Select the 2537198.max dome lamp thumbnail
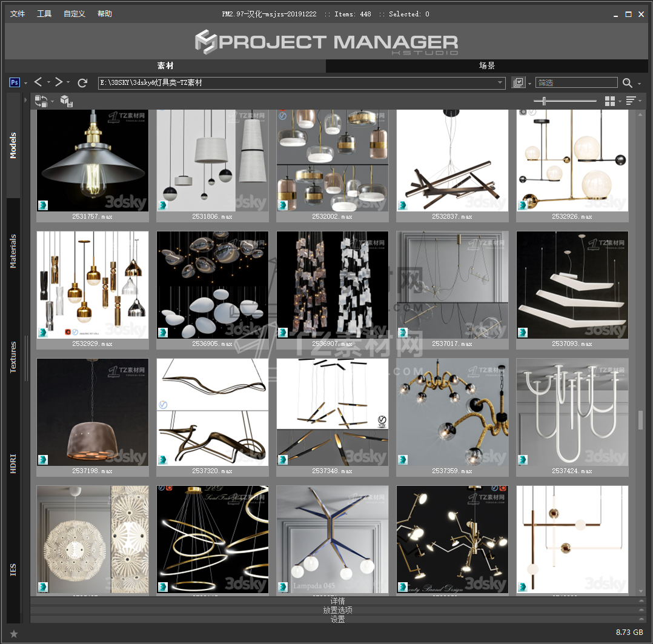 click(x=93, y=412)
